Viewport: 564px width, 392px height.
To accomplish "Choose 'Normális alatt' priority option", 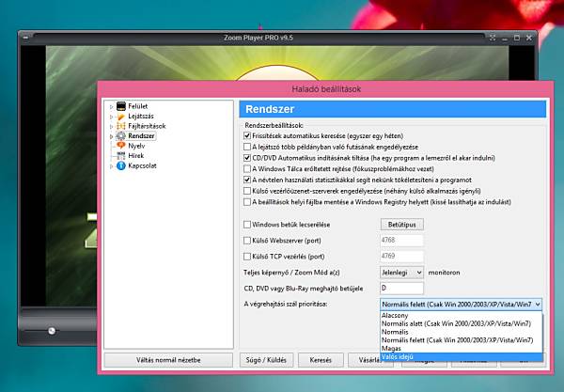I will [x=462, y=323].
